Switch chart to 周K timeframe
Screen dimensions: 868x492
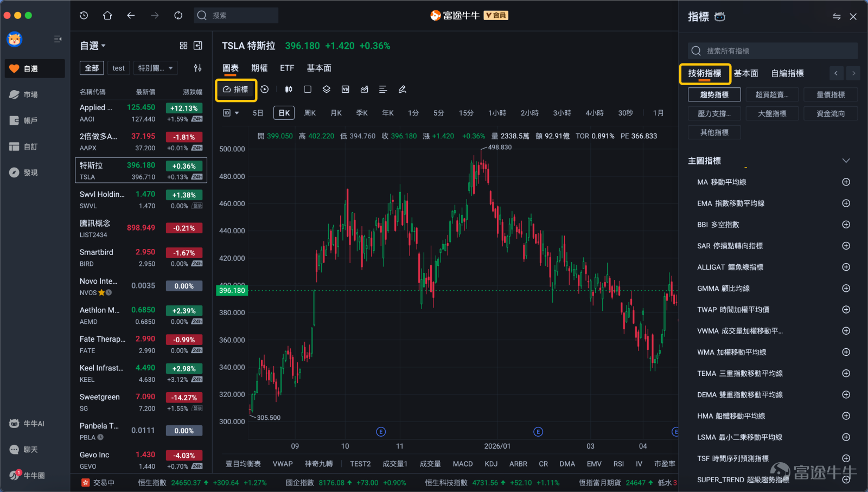pos(310,113)
